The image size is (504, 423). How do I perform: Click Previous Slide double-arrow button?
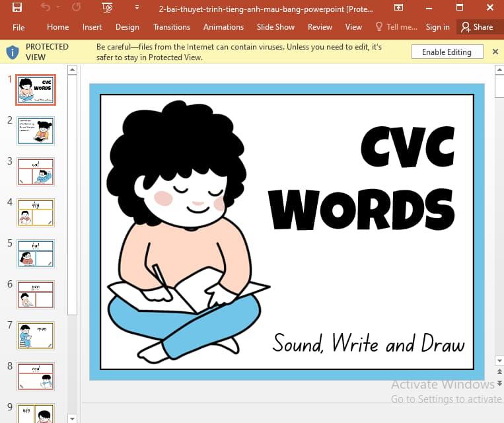(x=499, y=372)
